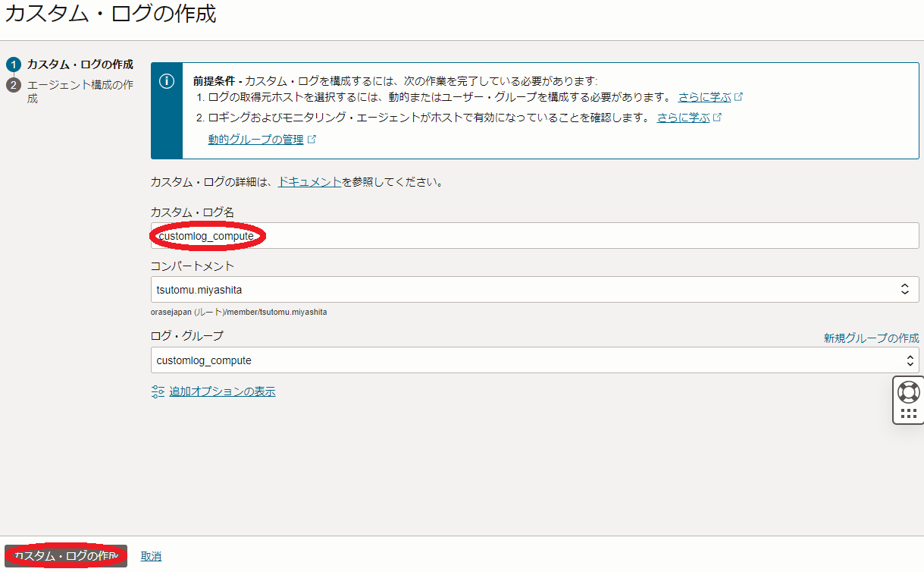Open the 動的グループの管理 link
Viewport: 924px width, 572px height.
pos(255,140)
